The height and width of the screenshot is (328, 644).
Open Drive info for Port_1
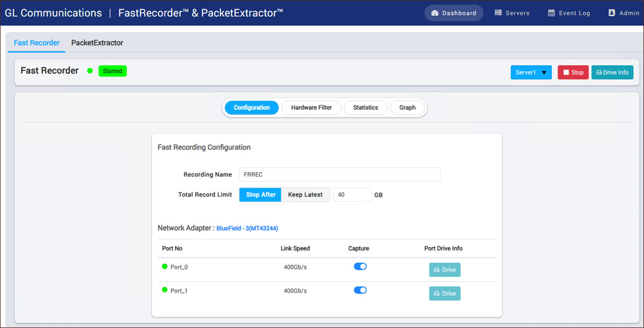[x=445, y=294]
